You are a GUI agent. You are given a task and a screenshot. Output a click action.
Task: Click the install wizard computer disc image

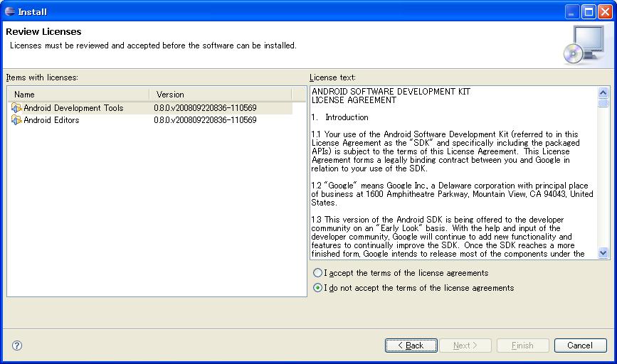[x=584, y=45]
